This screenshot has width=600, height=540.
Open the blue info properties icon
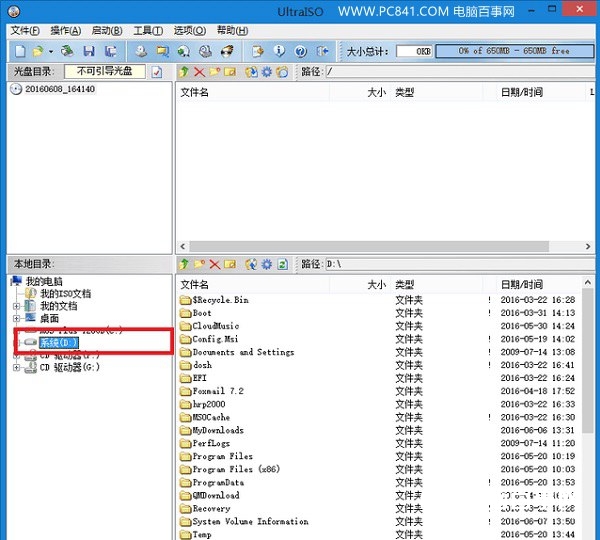(279, 51)
